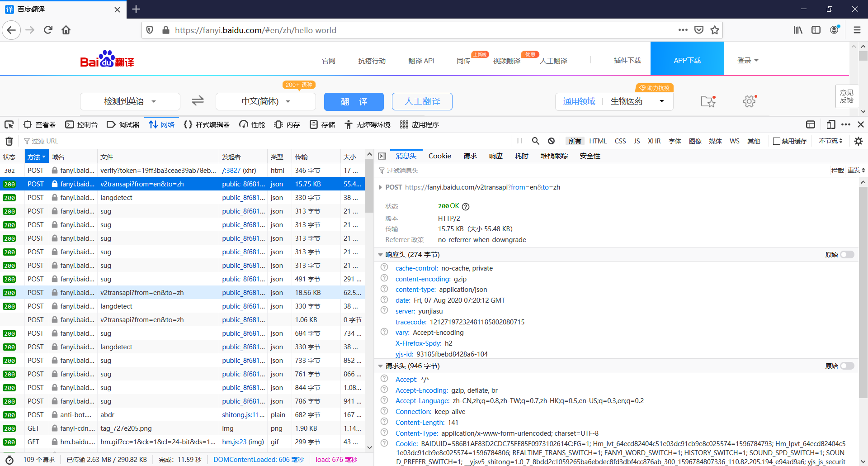The image size is (868, 466).
Task: Open help for 200 OK status
Action: tap(466, 207)
